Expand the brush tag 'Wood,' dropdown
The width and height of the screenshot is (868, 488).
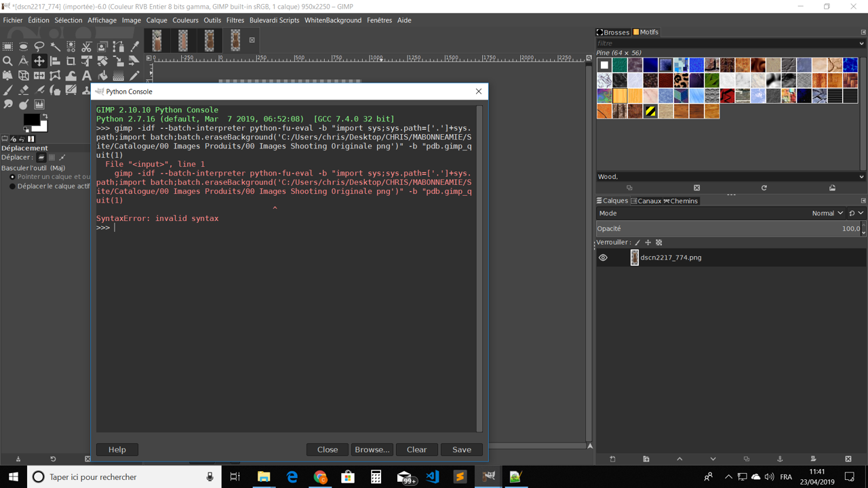[861, 177]
